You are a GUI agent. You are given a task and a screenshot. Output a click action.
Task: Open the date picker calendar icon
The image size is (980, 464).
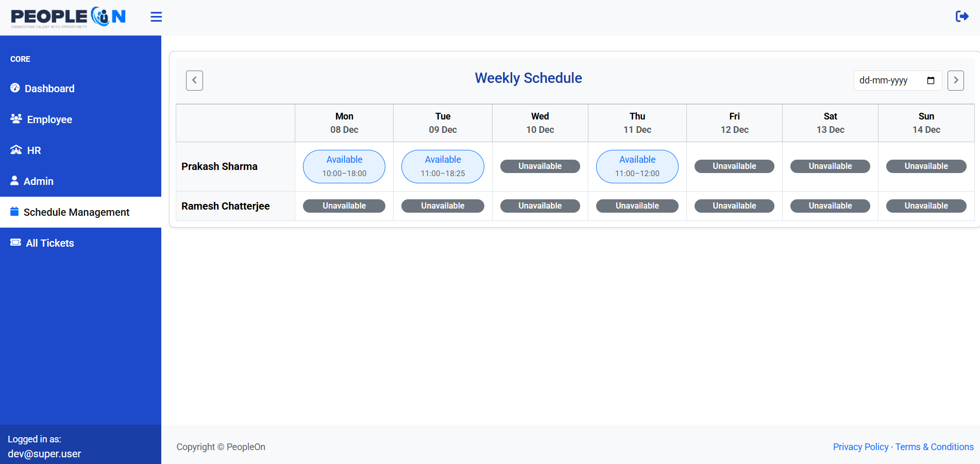931,80
